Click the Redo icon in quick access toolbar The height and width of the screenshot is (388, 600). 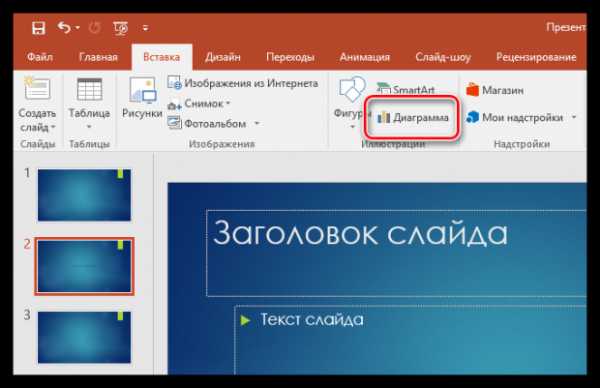95,28
